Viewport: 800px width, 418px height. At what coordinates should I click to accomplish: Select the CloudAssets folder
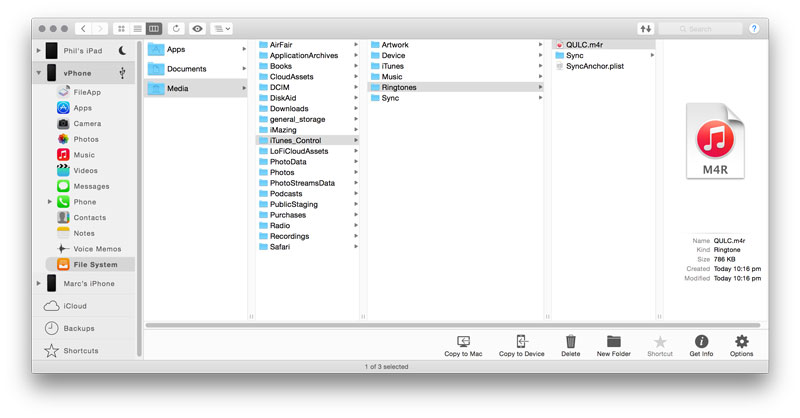[x=307, y=77]
